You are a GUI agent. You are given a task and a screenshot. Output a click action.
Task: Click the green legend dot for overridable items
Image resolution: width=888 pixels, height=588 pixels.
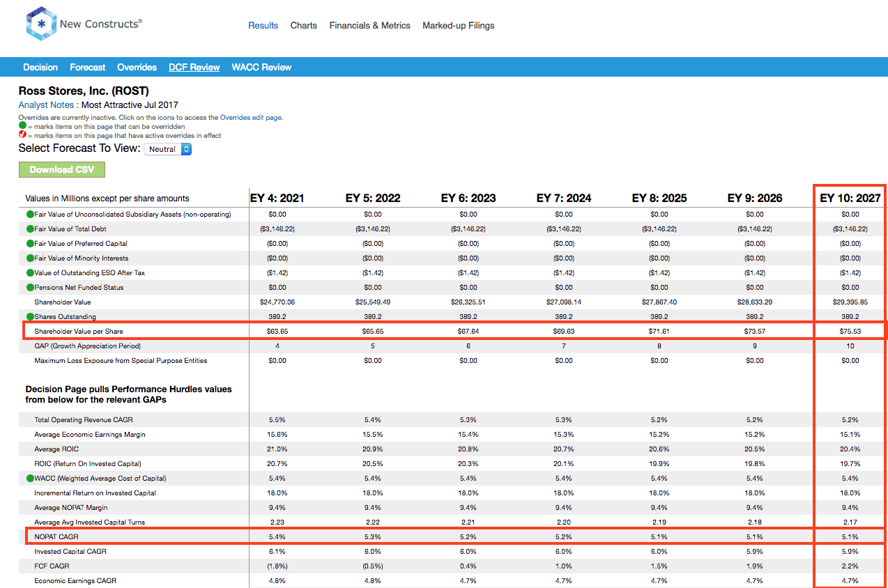pyautogui.click(x=22, y=127)
